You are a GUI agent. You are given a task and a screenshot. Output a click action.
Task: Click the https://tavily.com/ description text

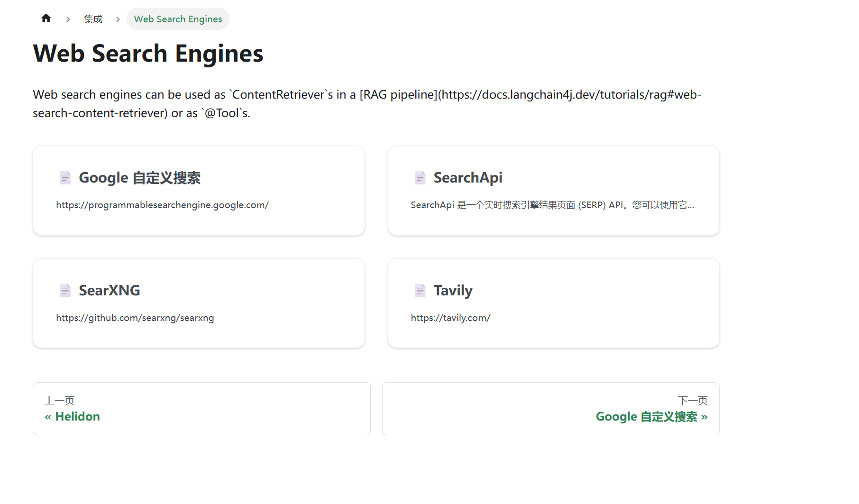(x=450, y=318)
